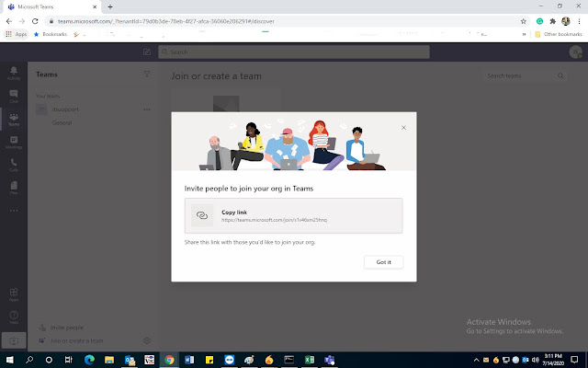Open the Chrome extensions puzzle icon
The width and height of the screenshot is (588, 368).
(x=553, y=21)
